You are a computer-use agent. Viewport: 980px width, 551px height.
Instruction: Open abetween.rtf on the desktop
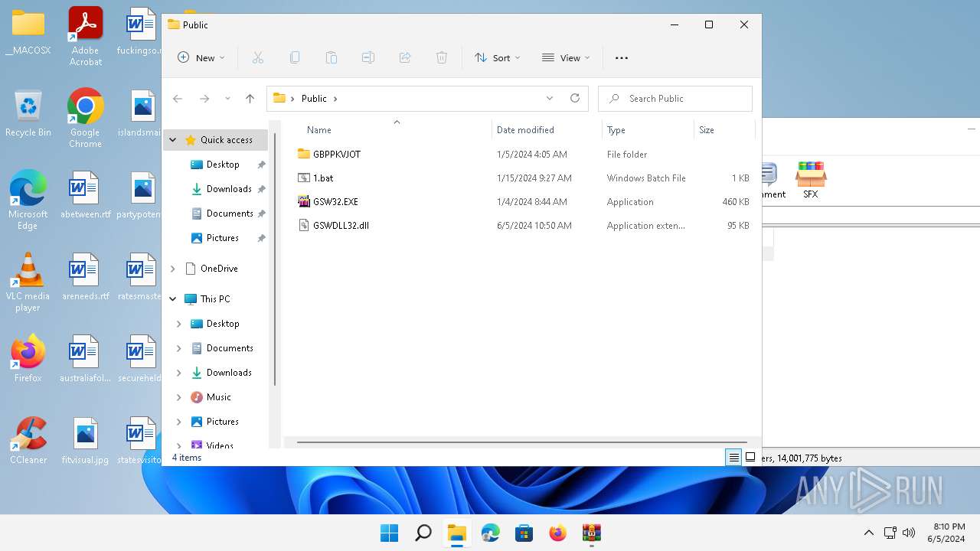85,196
